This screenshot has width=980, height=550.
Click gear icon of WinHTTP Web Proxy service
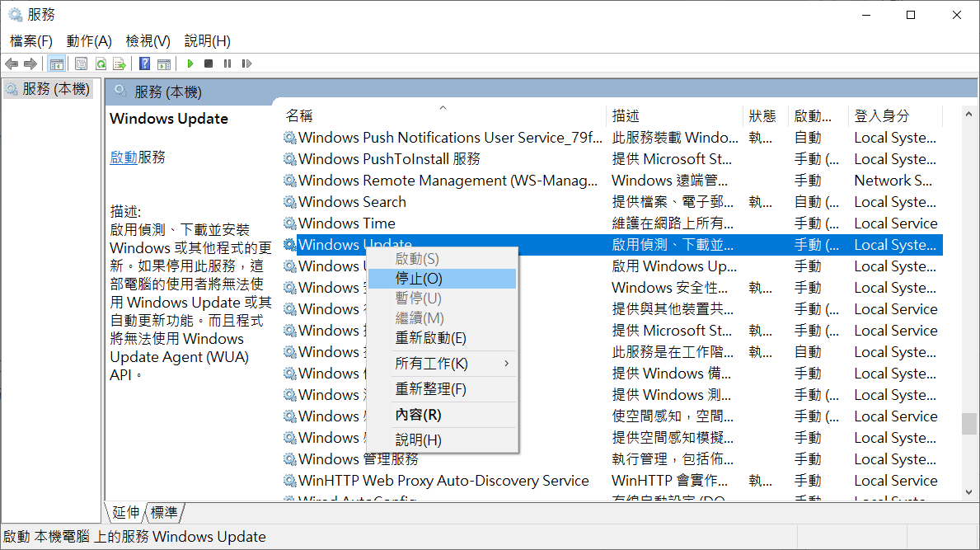(290, 481)
